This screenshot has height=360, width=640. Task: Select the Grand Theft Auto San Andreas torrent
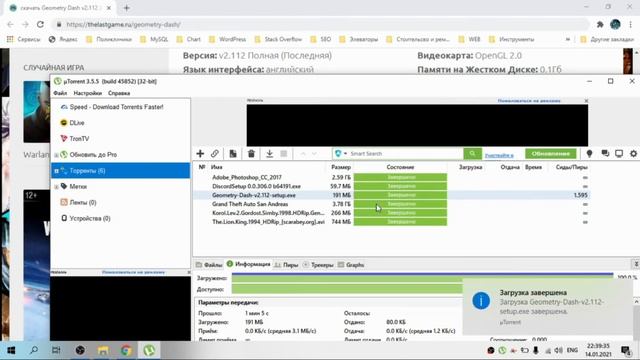(392, 204)
